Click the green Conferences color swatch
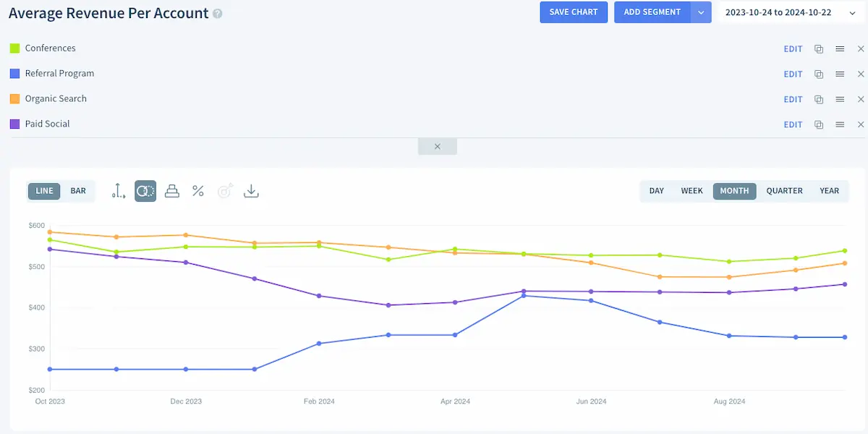This screenshot has width=868, height=434. coord(14,48)
